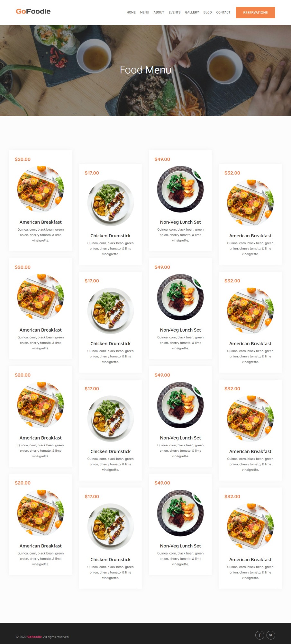
Task: Click the first Chicken Drumstick title
Action: (x=111, y=236)
